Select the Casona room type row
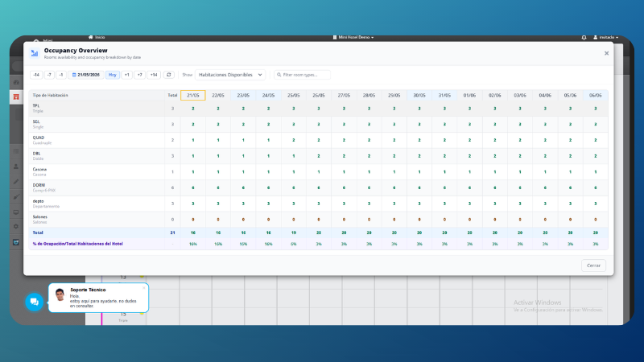The height and width of the screenshot is (362, 644). pyautogui.click(x=318, y=172)
